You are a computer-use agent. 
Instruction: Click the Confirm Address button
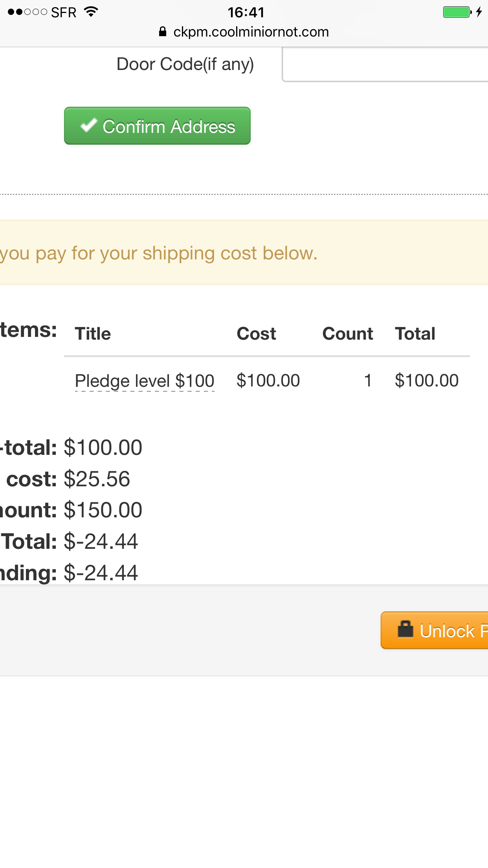pos(157,126)
